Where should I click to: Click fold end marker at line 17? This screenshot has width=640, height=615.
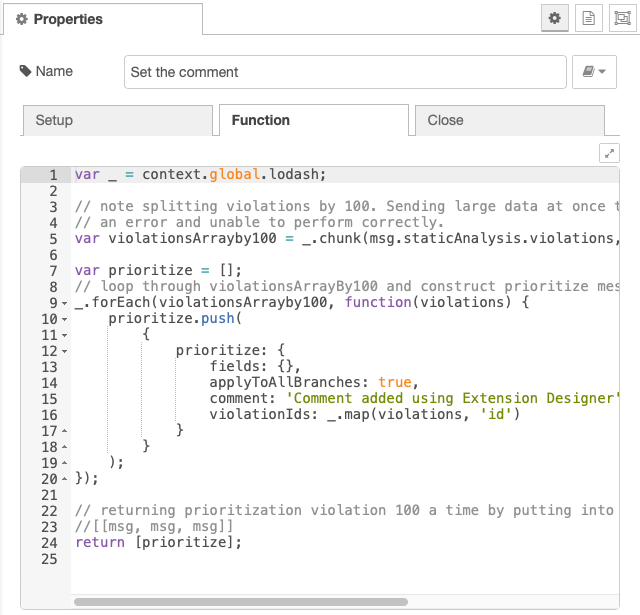coord(64,431)
